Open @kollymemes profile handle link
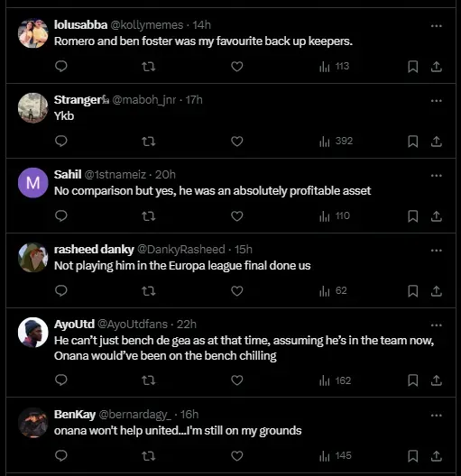This screenshot has height=476, width=461. (x=147, y=25)
